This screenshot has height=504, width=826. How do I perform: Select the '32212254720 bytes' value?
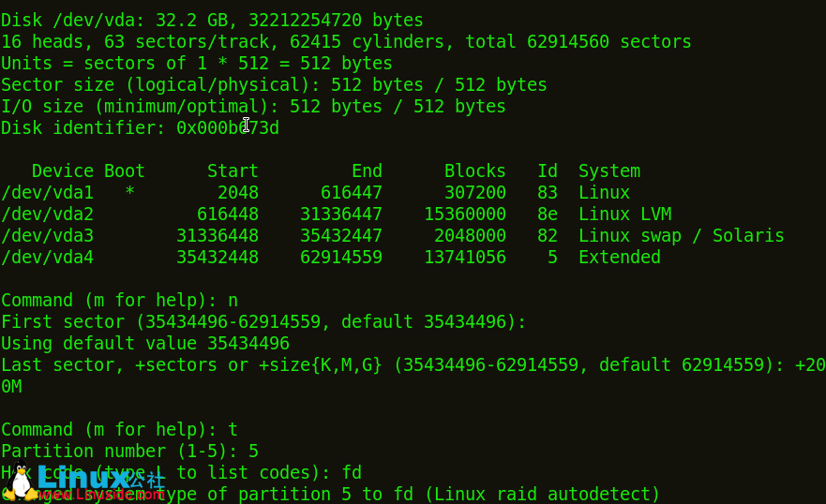pos(336,21)
